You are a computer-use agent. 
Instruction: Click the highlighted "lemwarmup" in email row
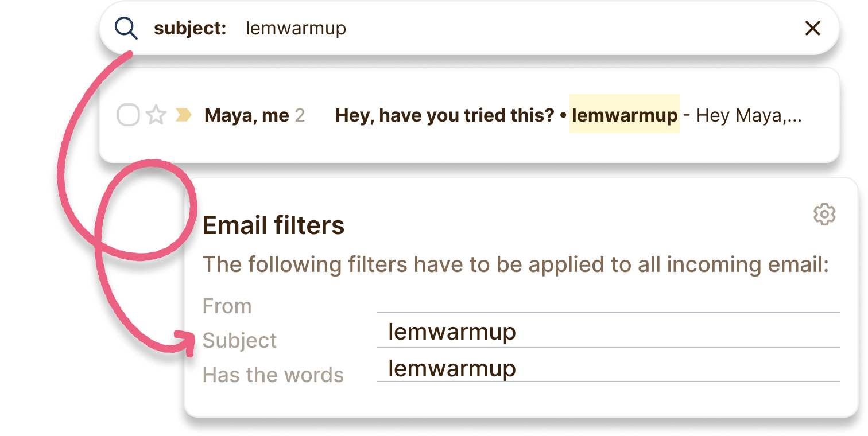click(625, 116)
